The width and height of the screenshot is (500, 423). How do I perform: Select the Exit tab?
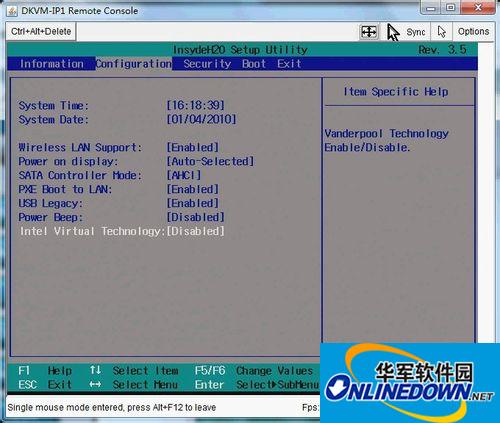[289, 64]
